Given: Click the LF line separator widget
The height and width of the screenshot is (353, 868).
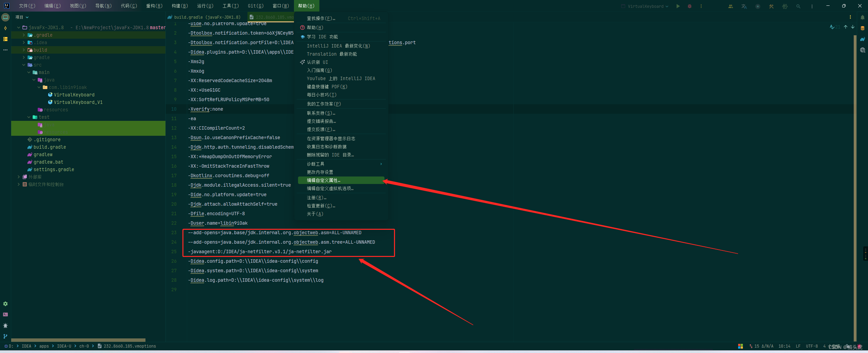Looking at the screenshot, I should coord(798,346).
